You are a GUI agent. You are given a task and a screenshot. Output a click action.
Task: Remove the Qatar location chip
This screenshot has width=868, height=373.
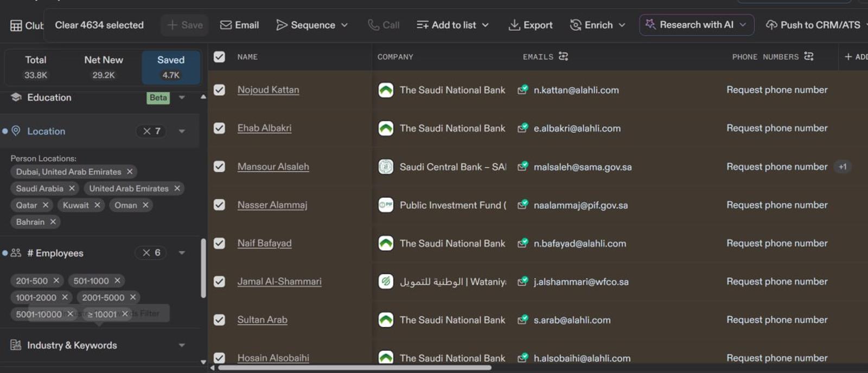coord(46,205)
